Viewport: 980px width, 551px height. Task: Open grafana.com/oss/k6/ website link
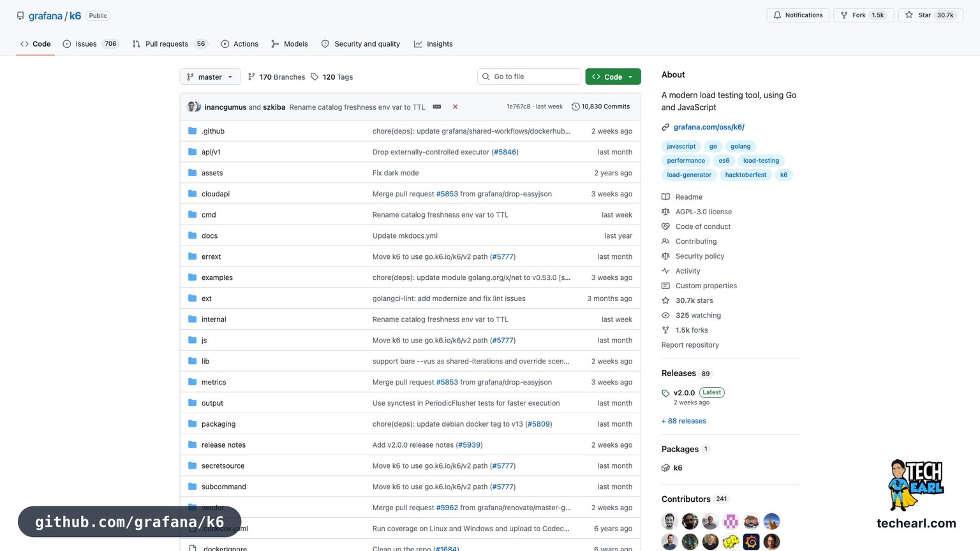click(x=709, y=127)
